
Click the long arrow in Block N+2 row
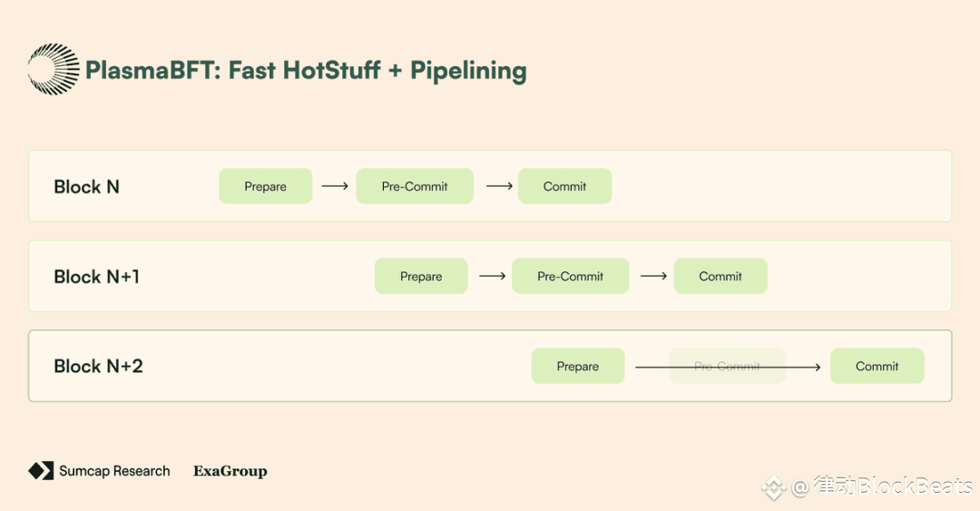coord(728,368)
